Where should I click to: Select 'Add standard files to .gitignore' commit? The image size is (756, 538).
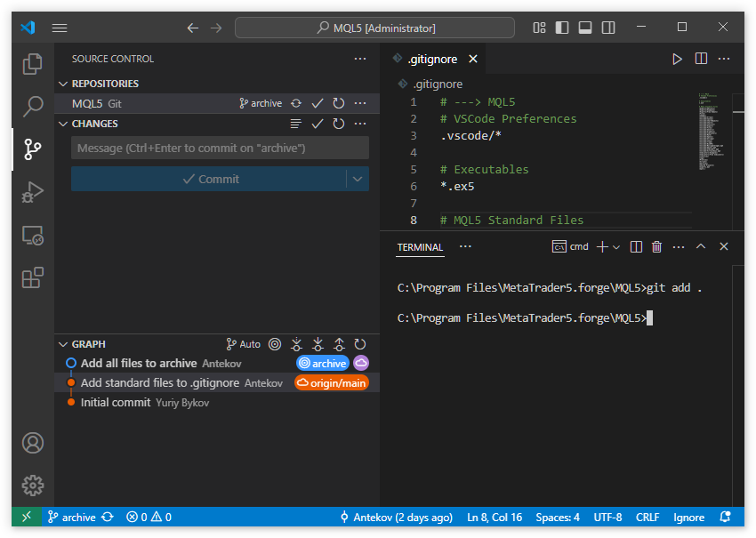click(x=217, y=382)
